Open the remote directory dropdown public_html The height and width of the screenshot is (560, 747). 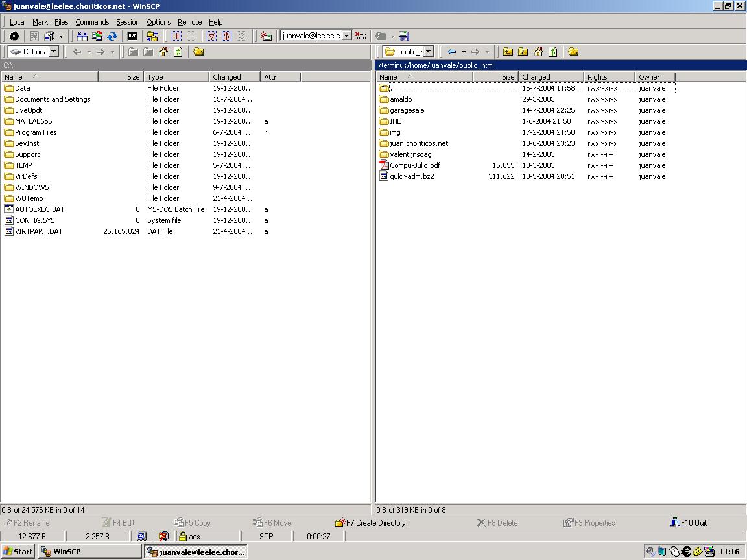(429, 51)
